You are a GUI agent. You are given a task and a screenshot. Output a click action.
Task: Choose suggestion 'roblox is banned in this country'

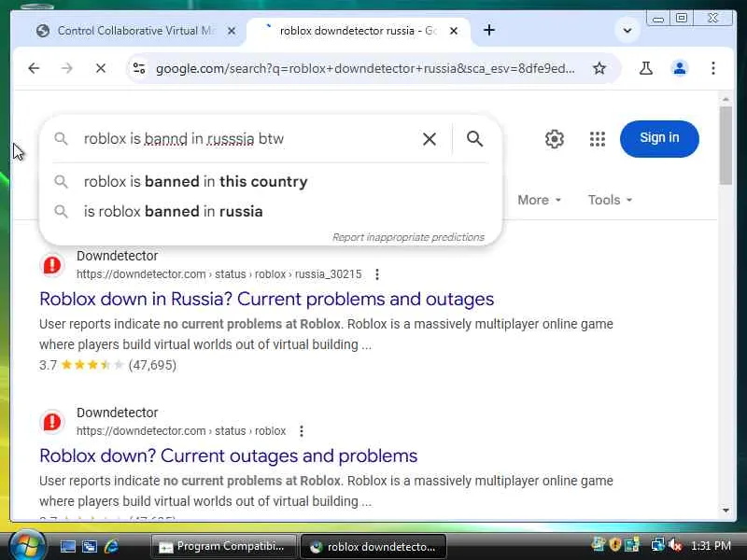click(270, 181)
